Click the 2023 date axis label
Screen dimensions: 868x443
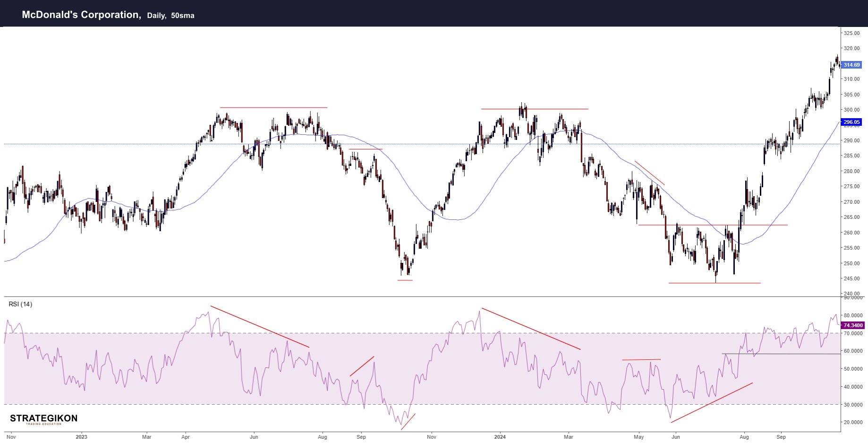[x=81, y=437]
